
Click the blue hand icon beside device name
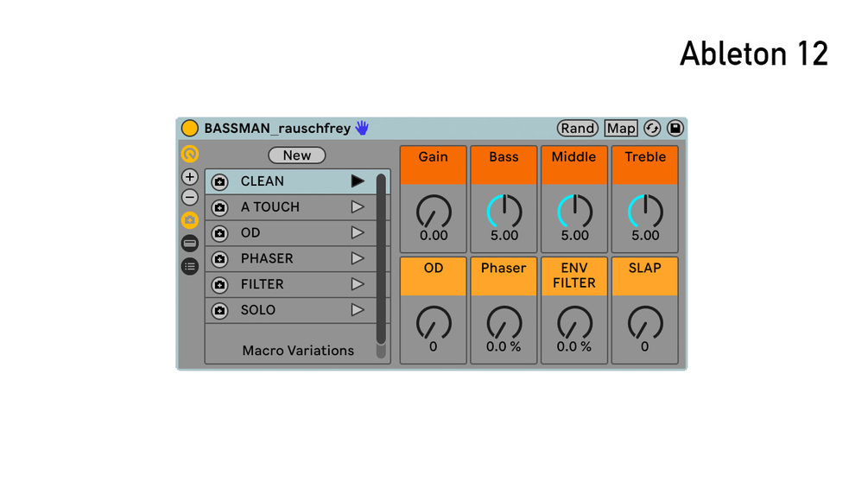362,128
